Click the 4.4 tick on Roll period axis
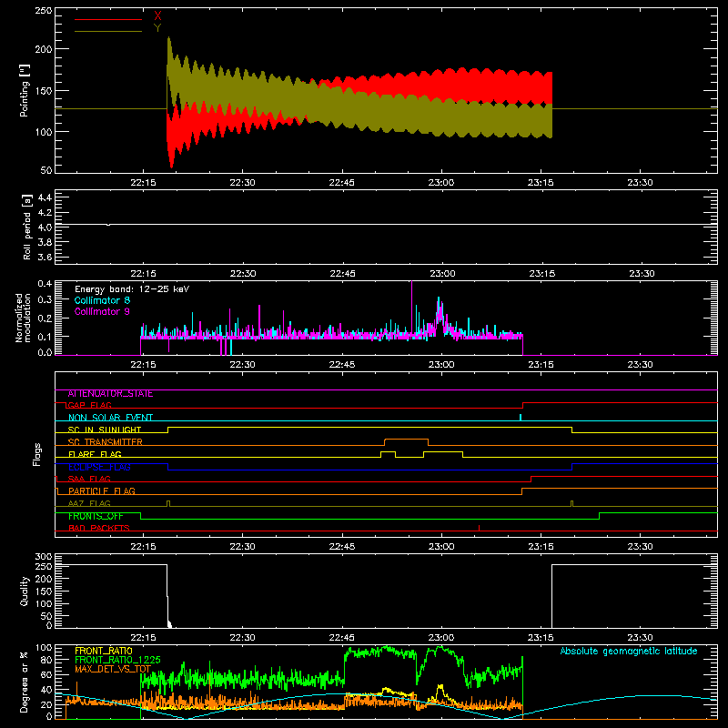The image size is (728, 728). (45, 197)
